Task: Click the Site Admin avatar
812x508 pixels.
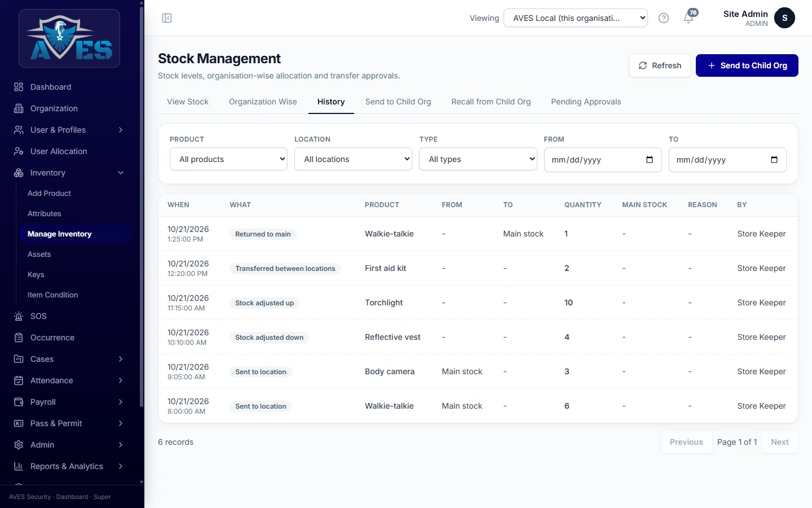Action: point(784,18)
